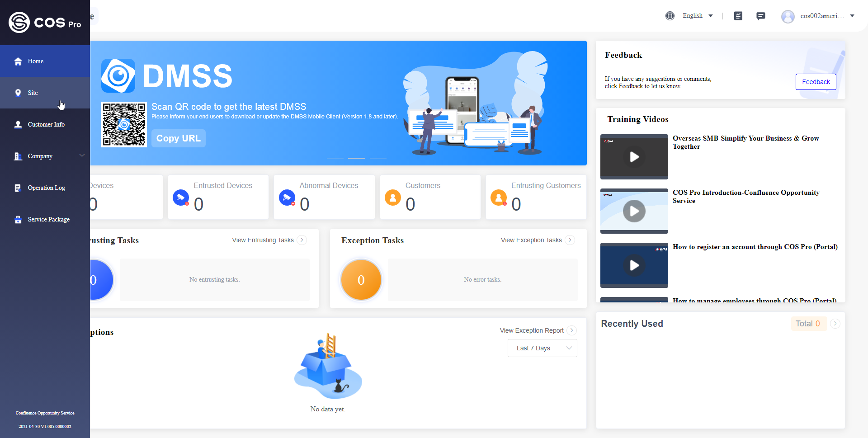Open the English language dropdown
The width and height of the screenshot is (868, 438).
pos(698,16)
